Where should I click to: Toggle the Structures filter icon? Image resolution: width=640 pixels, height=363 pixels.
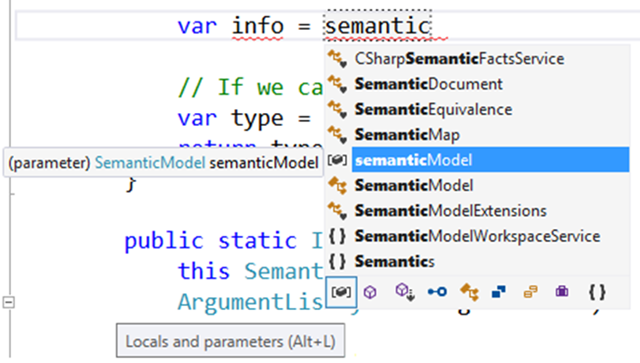[499, 292]
